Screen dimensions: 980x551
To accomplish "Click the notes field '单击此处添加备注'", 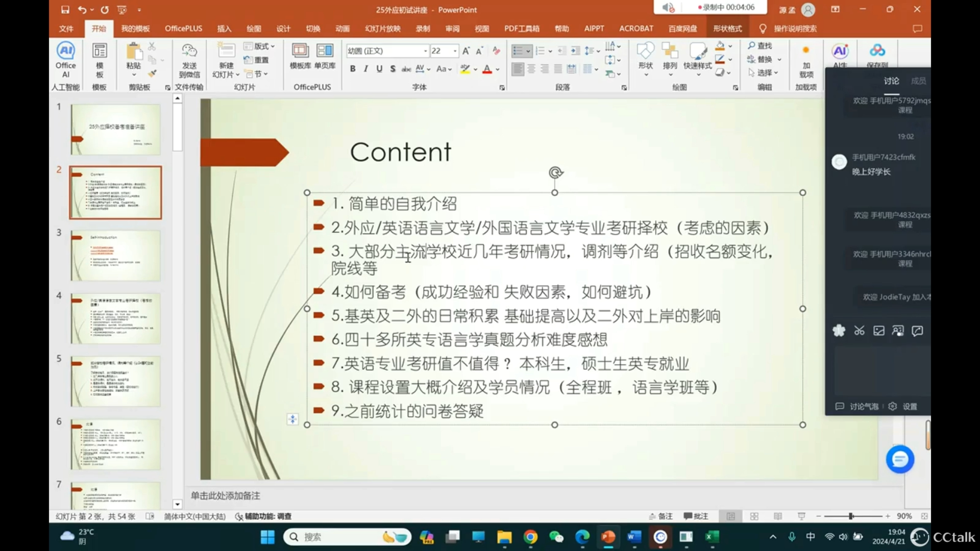I will tap(225, 495).
